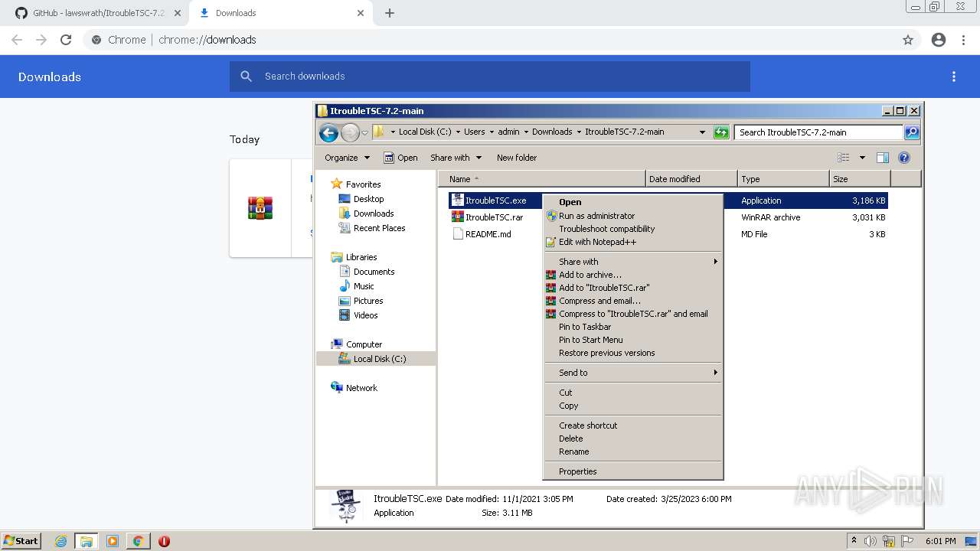Click the Search downloads field
This screenshot has width=980, height=551.
point(490,77)
